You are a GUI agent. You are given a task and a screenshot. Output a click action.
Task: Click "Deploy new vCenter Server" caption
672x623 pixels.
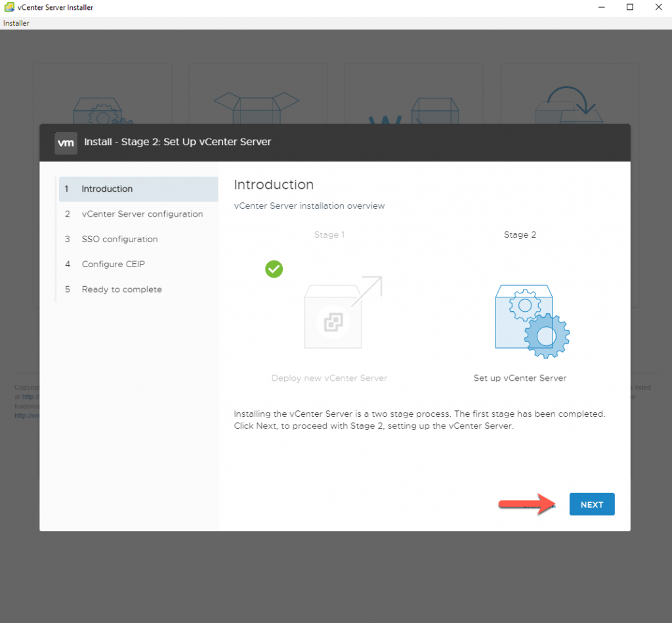329,378
